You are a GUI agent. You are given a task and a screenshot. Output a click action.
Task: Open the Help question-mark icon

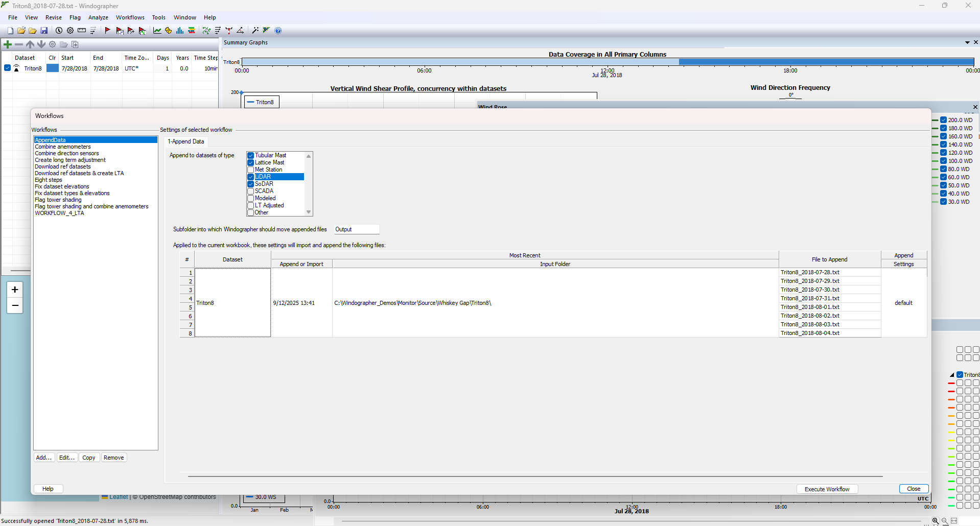coord(278,31)
